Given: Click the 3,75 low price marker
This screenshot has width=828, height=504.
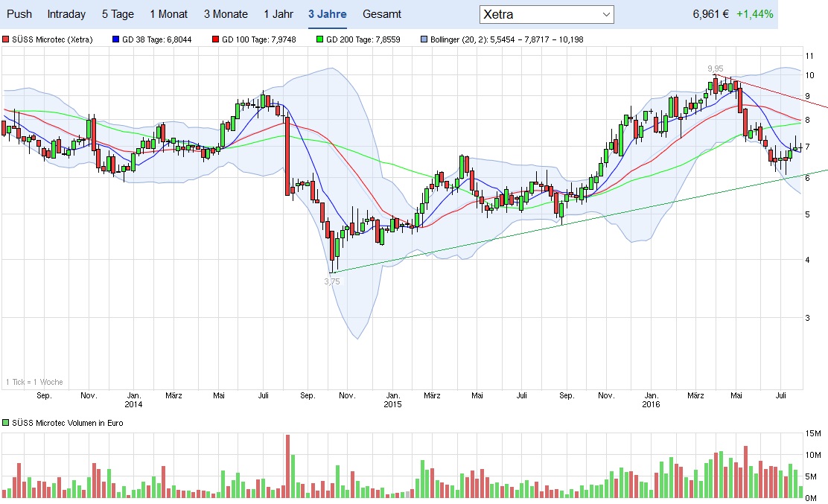Looking at the screenshot, I should (x=332, y=281).
